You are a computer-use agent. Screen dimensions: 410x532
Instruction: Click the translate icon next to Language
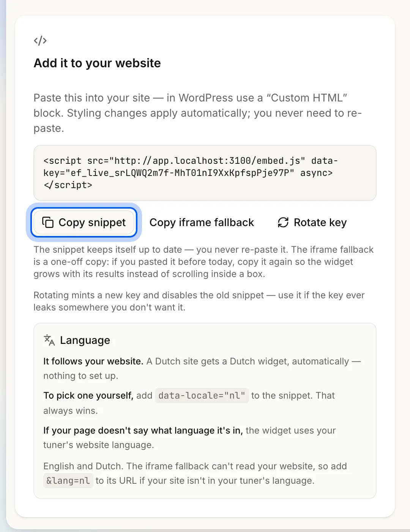click(x=49, y=340)
